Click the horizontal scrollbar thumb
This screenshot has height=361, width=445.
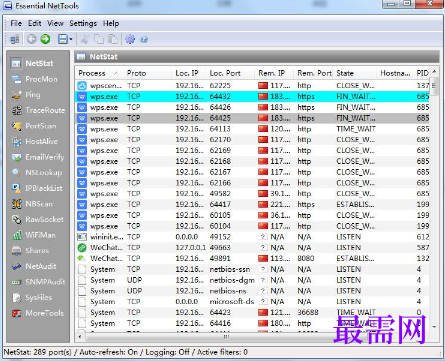[226, 337]
